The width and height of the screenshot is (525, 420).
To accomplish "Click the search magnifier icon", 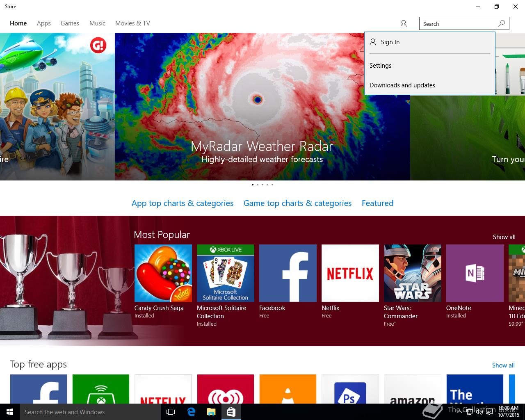I will pos(502,23).
